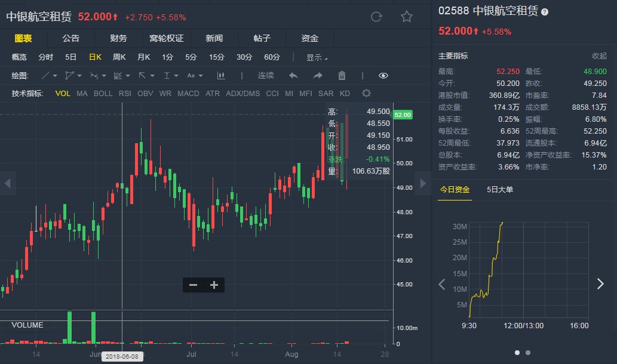Pan the K-line chart right

(x=423, y=183)
